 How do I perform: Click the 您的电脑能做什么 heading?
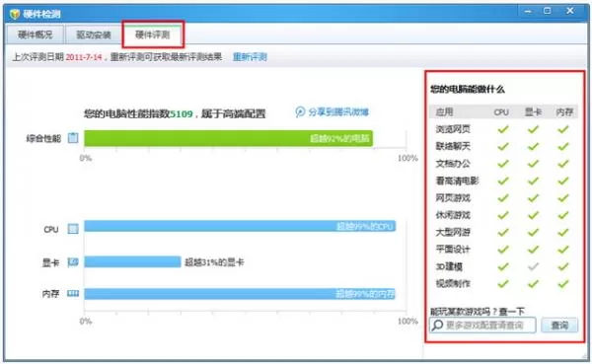pos(468,89)
